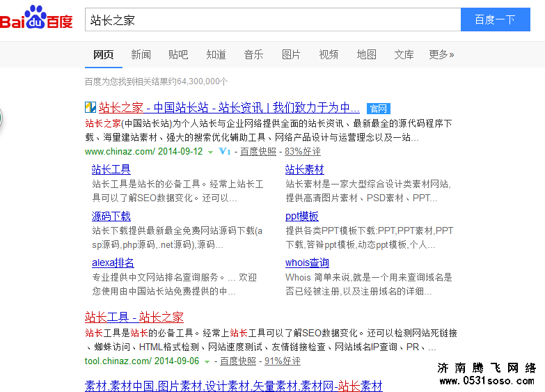Open the 站长工具 - 站长之家 result title
545x392 pixels.
coord(134,317)
